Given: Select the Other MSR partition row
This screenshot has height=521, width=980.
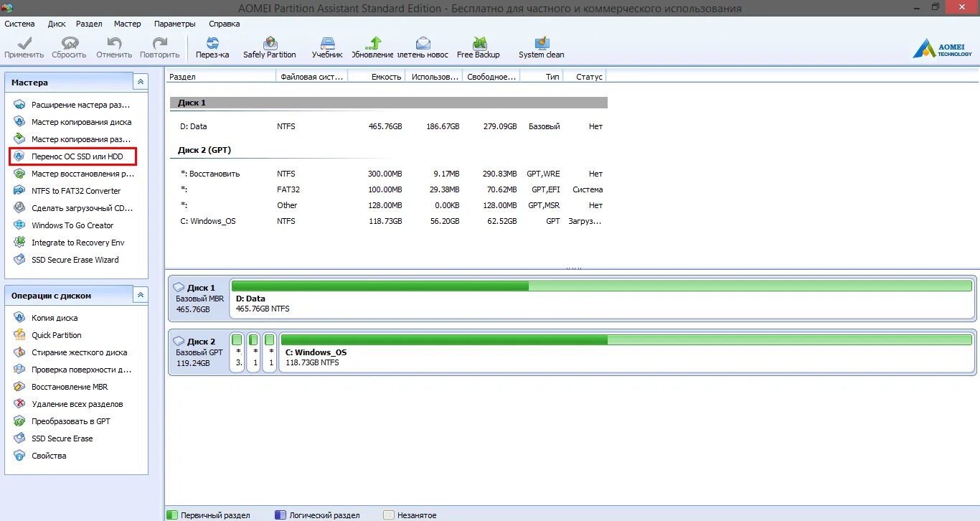Looking at the screenshot, I should click(388, 205).
